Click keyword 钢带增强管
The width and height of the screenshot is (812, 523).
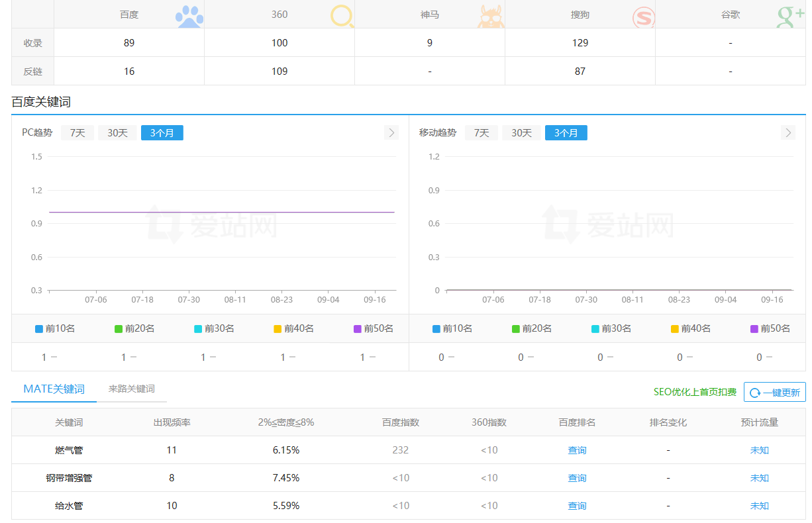(x=69, y=478)
